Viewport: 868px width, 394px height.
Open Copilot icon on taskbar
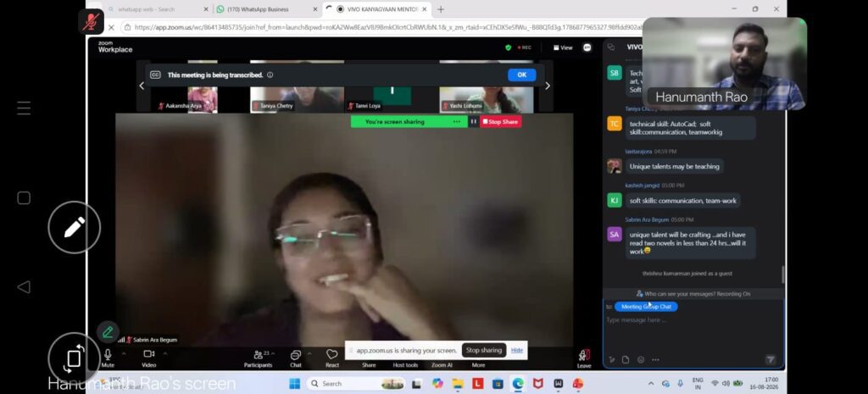[438, 384]
